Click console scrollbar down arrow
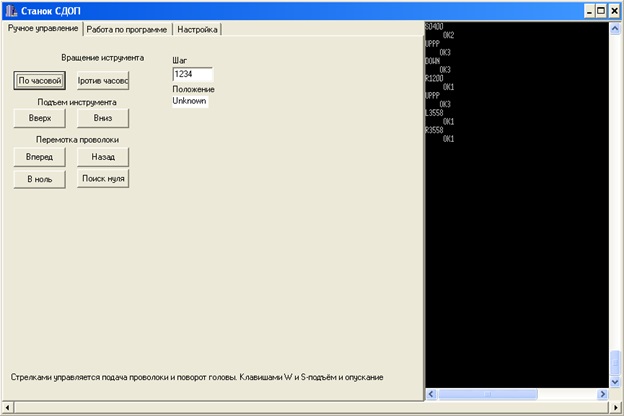The image size is (624, 416). [615, 382]
